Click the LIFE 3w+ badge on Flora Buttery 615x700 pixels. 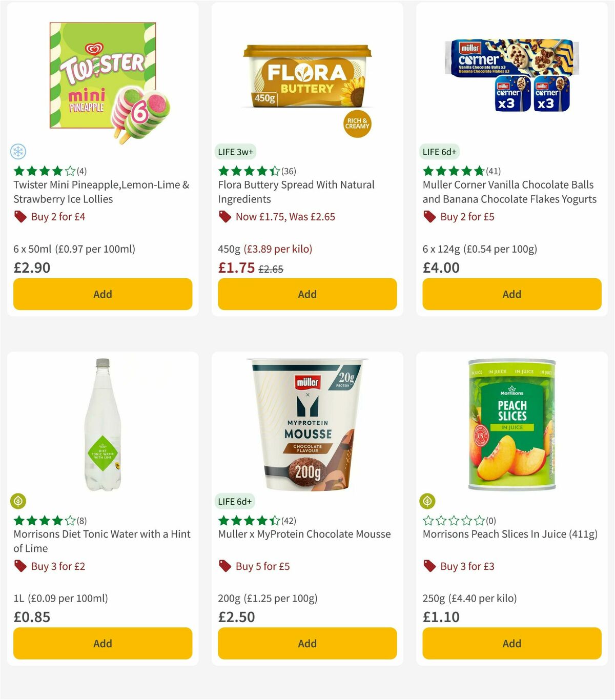tap(235, 152)
